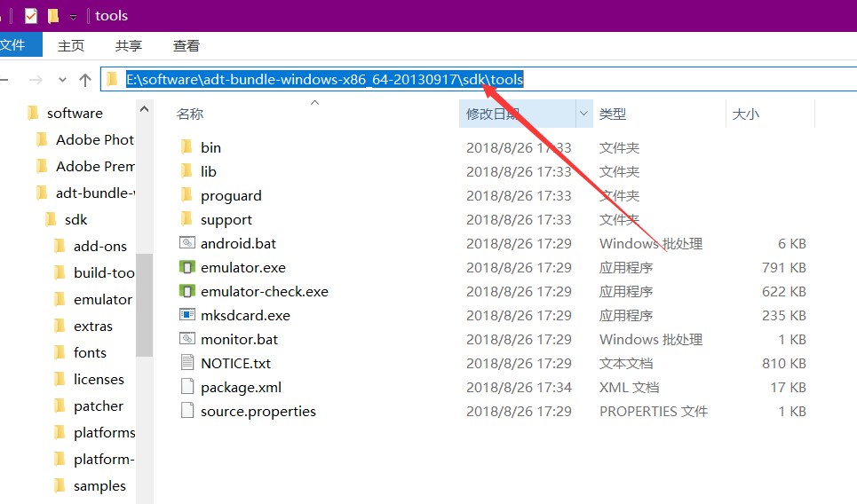Select platforms folder in navigation tree

point(105,433)
